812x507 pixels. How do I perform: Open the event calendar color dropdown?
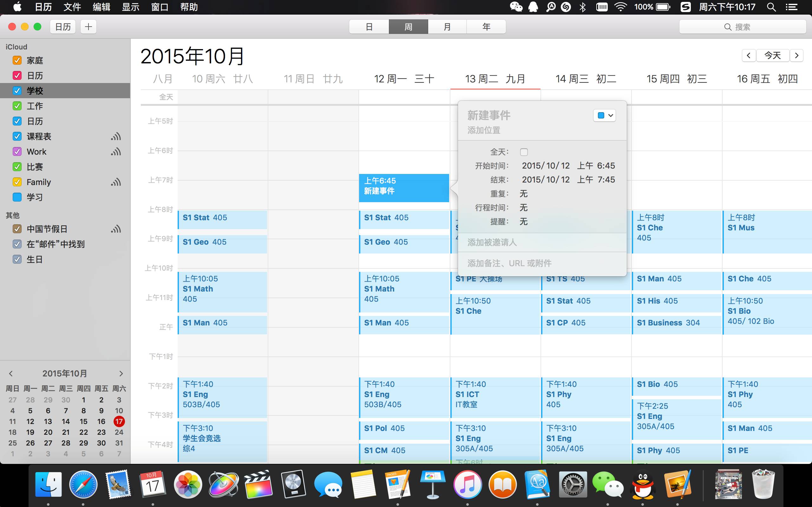pos(605,115)
